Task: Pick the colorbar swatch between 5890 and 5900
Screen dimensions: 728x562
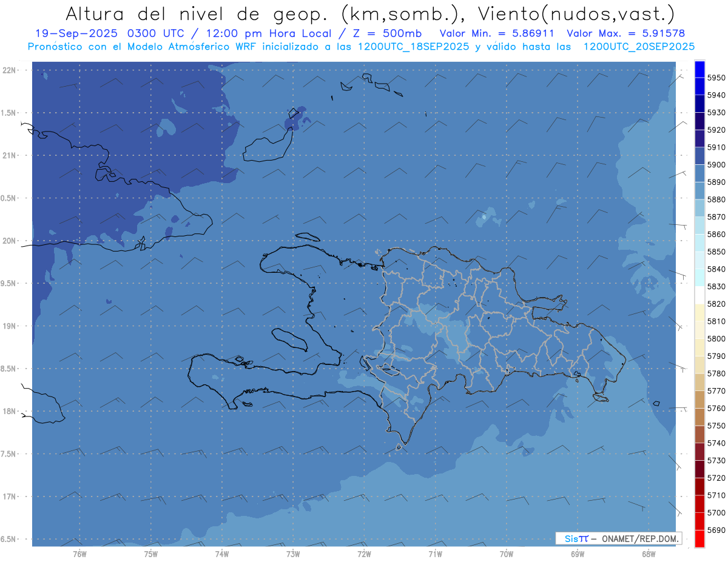Action: coord(699,173)
